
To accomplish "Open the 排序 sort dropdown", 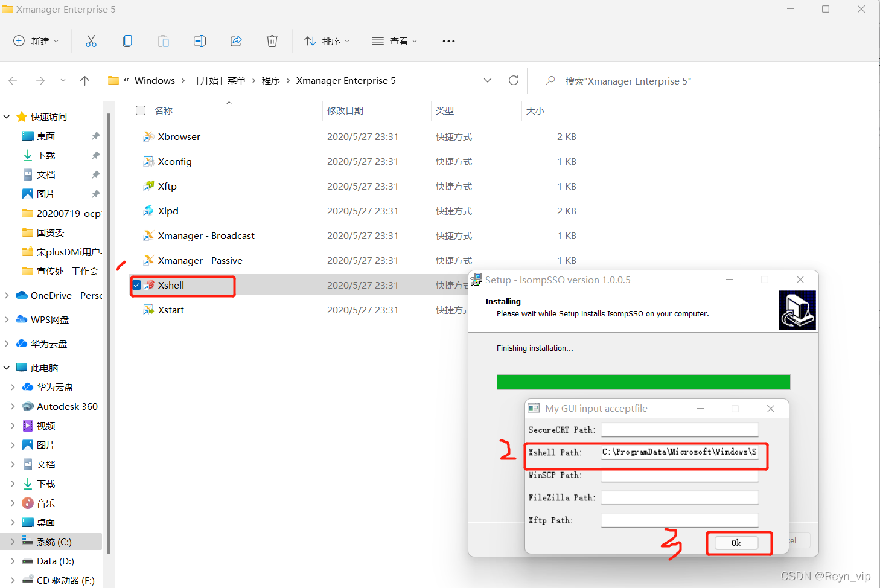I will (x=327, y=41).
